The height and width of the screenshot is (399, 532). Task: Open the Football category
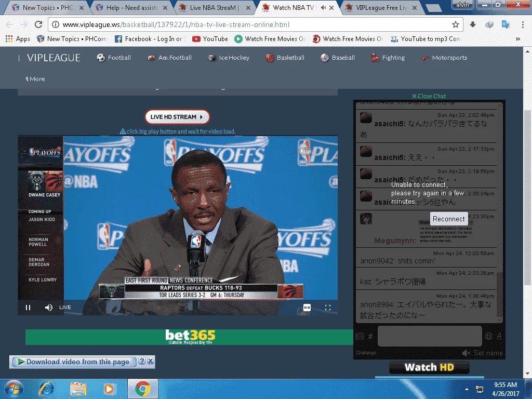114,58
